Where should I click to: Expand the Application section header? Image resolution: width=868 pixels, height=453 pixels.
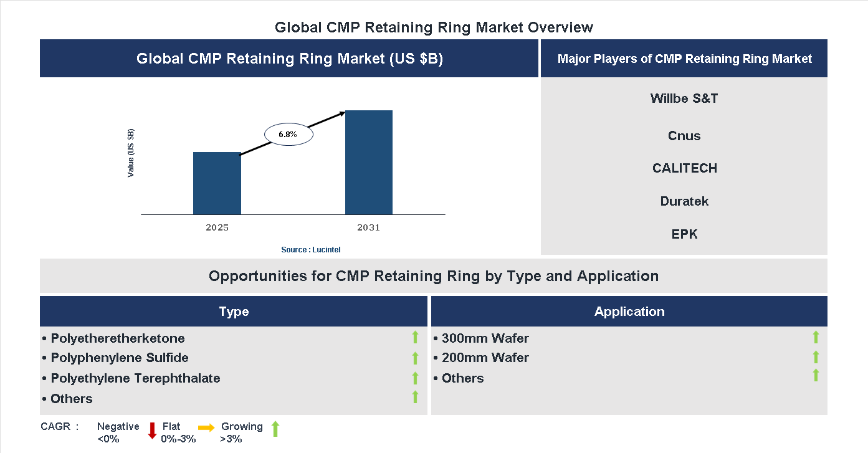629,311
